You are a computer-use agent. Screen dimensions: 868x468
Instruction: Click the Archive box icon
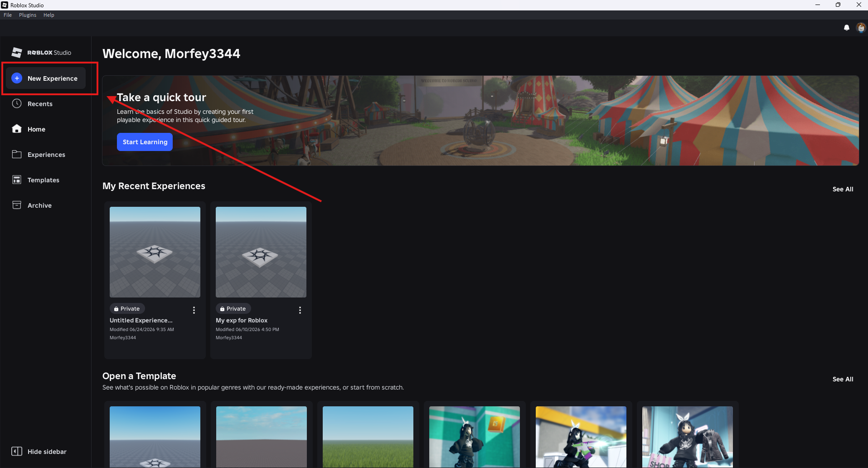coord(17,205)
